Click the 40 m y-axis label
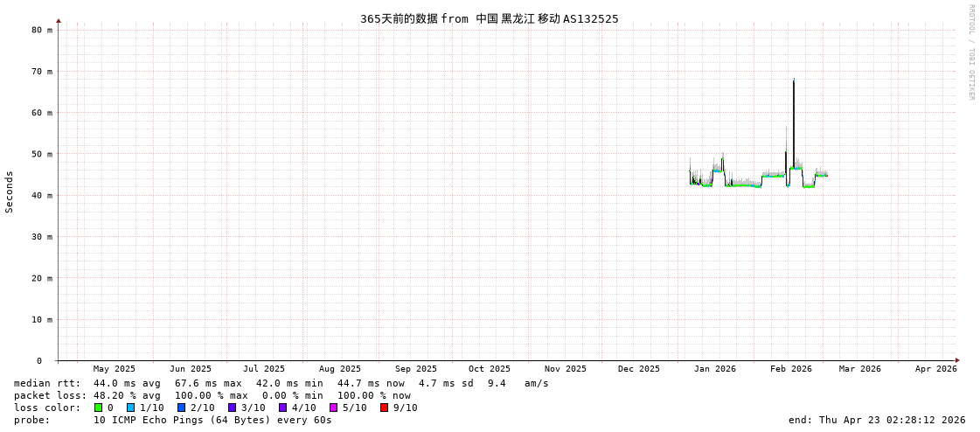980x432 pixels. pyautogui.click(x=42, y=195)
